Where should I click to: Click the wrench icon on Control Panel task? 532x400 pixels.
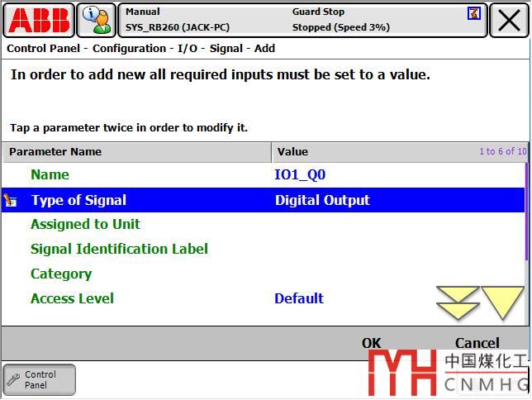(14, 379)
